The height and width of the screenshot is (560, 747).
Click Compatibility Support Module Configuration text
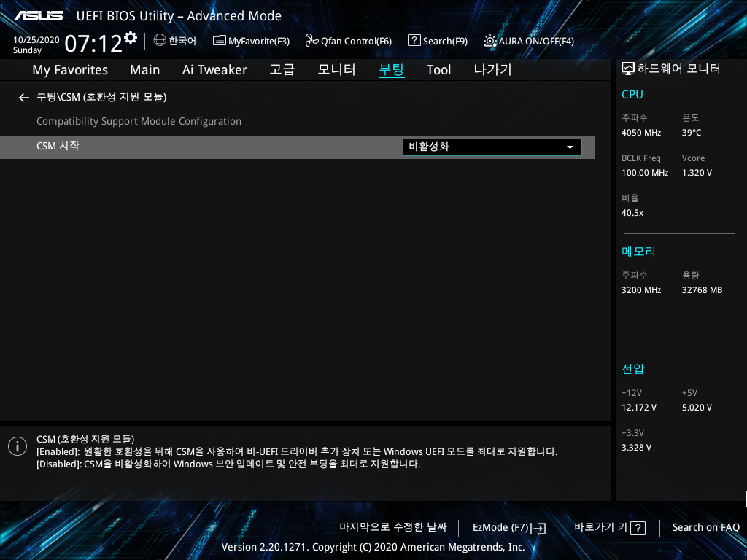coord(139,122)
